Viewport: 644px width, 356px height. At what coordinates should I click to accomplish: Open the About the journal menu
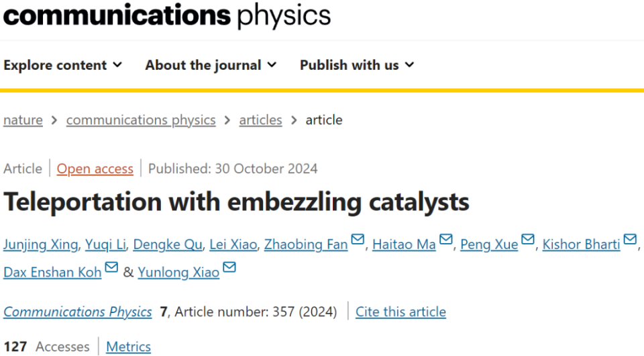211,65
